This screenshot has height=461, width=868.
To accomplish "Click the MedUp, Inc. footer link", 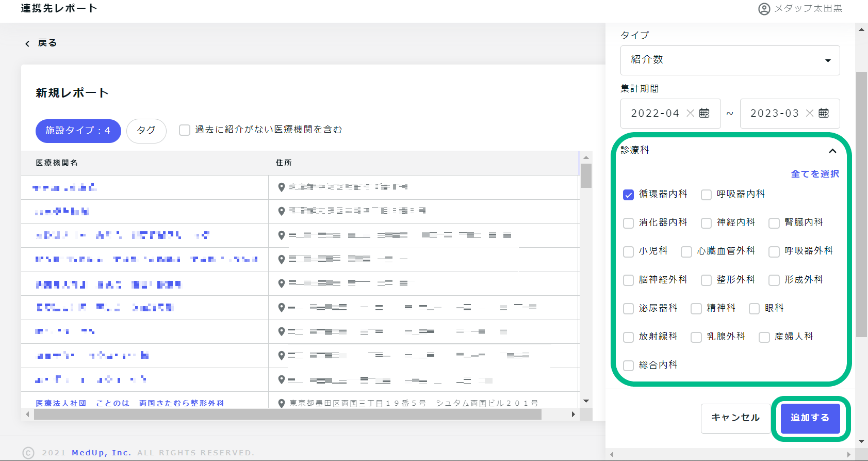I will click(102, 453).
